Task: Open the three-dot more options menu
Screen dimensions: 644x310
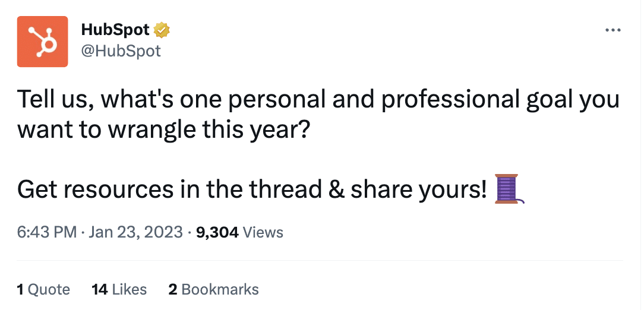Action: click(613, 30)
